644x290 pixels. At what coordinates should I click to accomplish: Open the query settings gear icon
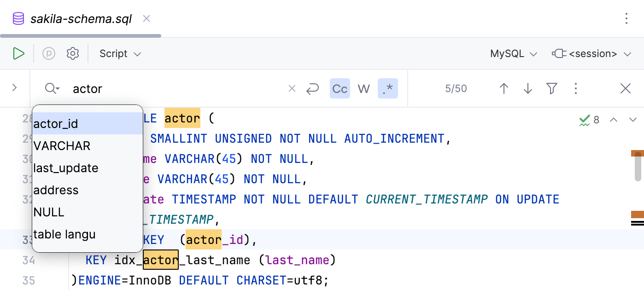[73, 54]
